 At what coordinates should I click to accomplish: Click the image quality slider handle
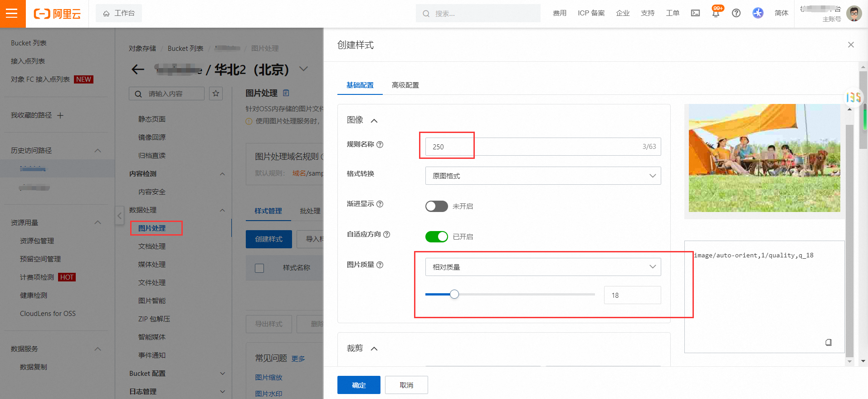(x=454, y=295)
